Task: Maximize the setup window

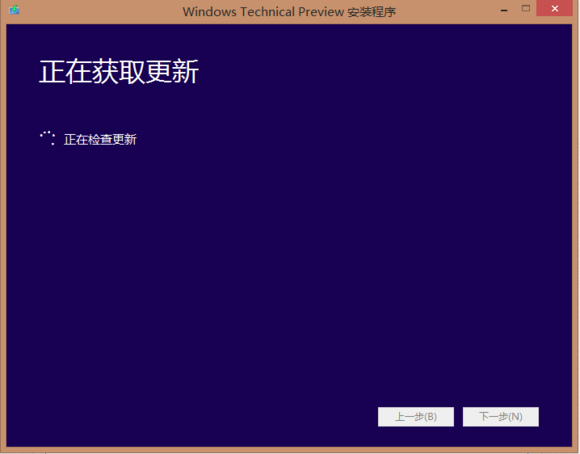Action: pos(526,9)
